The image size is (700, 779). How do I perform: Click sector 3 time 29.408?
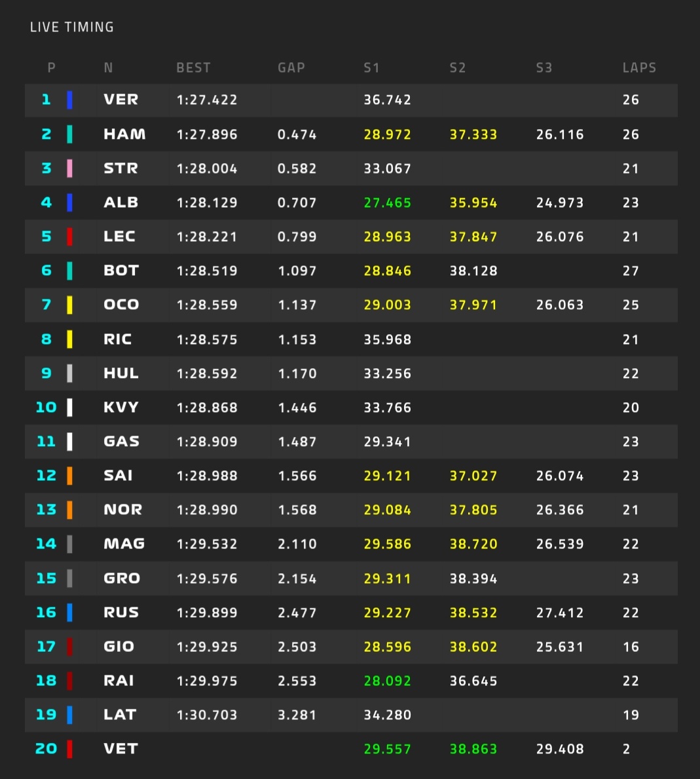559,749
